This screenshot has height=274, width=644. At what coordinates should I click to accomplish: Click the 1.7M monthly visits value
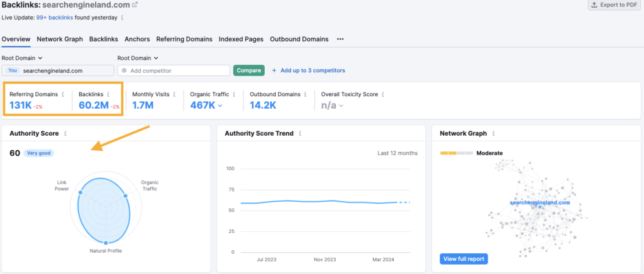click(x=143, y=106)
